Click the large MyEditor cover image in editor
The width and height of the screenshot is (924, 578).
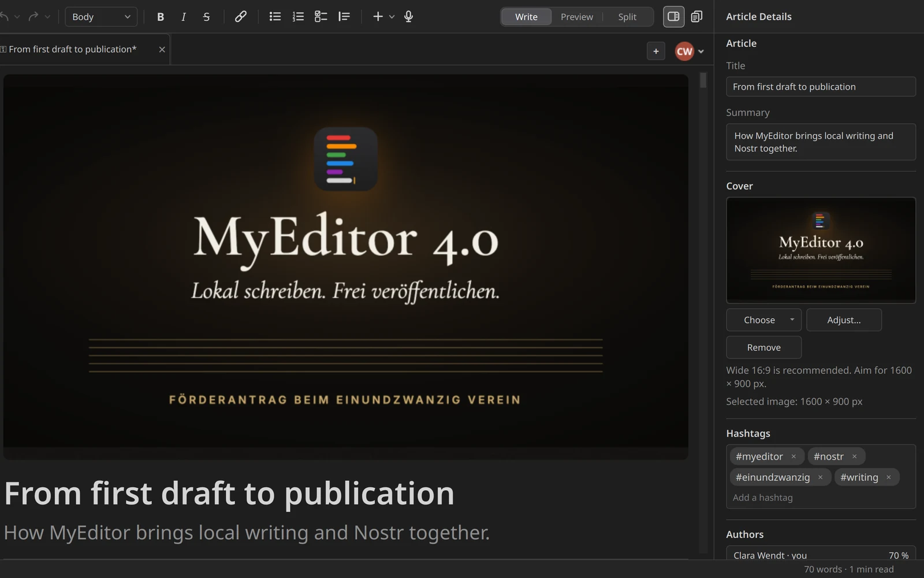pyautogui.click(x=345, y=267)
